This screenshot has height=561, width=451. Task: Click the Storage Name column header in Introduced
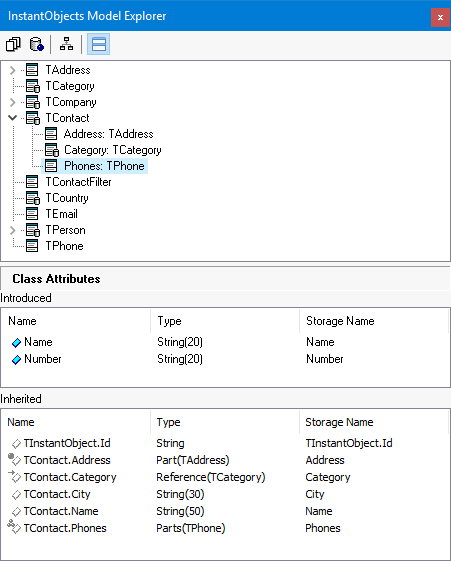coord(340,321)
